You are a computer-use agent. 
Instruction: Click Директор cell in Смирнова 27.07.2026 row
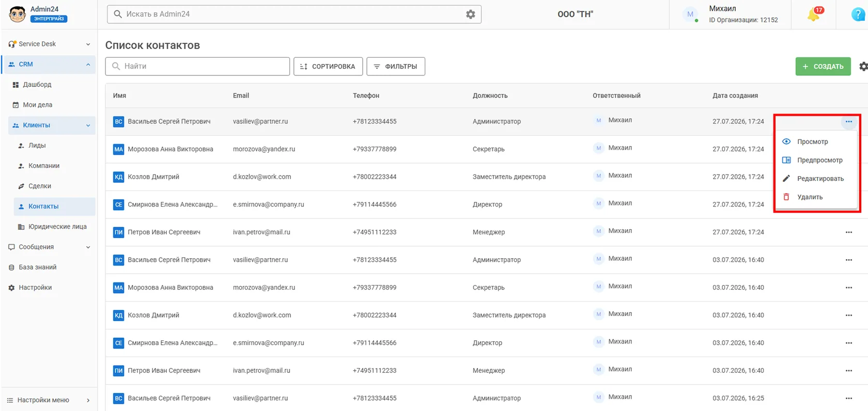coord(487,204)
